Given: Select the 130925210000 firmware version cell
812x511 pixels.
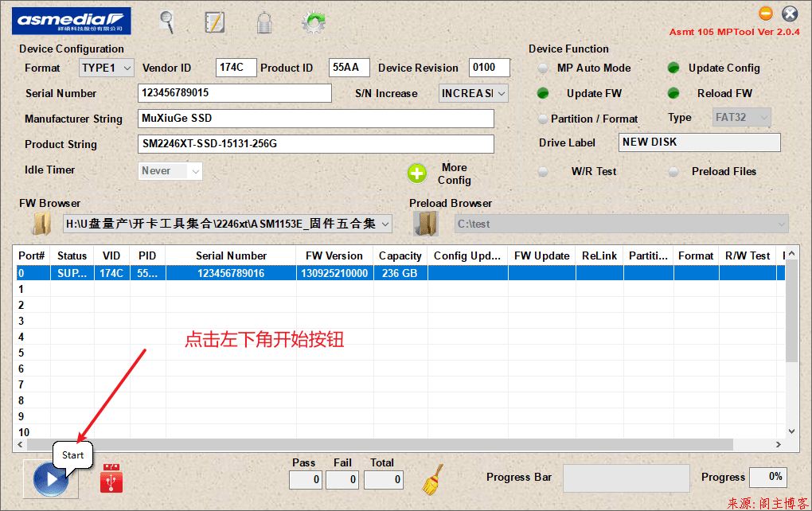Looking at the screenshot, I should [334, 273].
